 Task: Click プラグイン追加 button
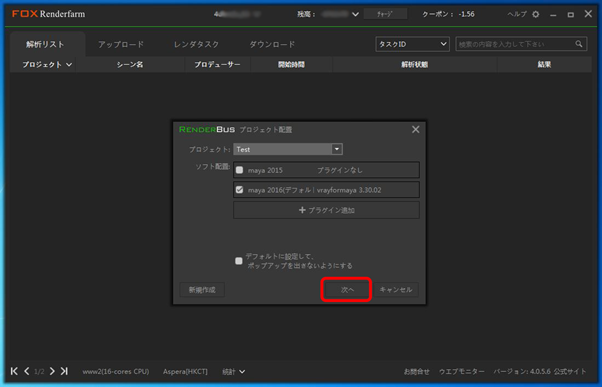click(x=326, y=210)
